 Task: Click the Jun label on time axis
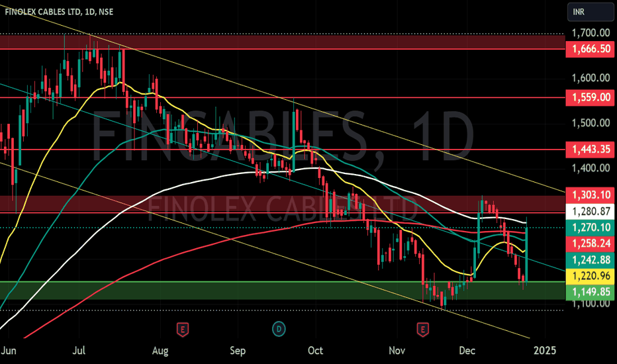[x=8, y=351]
